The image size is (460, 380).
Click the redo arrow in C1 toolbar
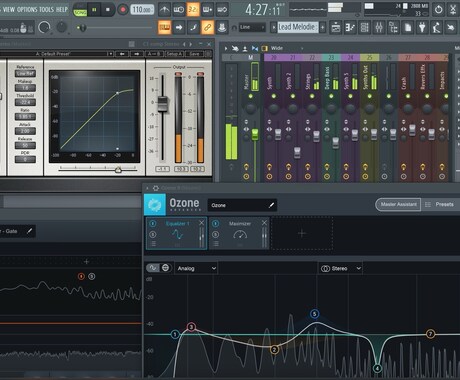[x=137, y=54]
